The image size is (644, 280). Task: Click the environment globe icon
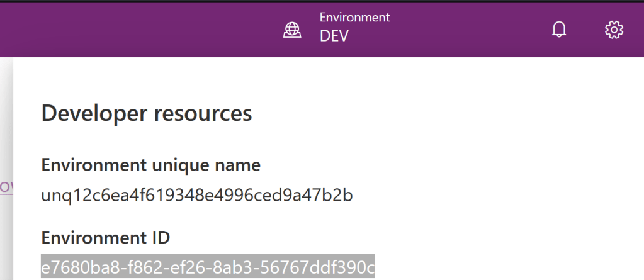[x=291, y=30]
